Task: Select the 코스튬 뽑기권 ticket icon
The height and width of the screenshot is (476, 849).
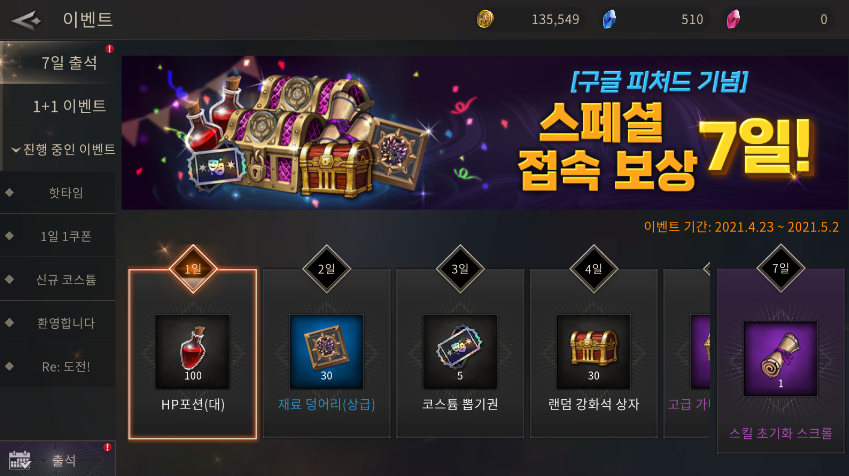Action: 460,351
